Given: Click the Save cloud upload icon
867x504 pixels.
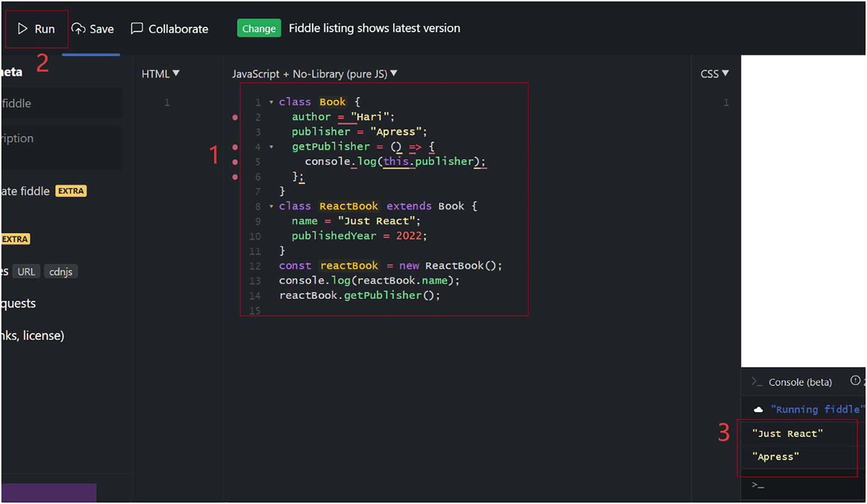Looking at the screenshot, I should 78,29.
